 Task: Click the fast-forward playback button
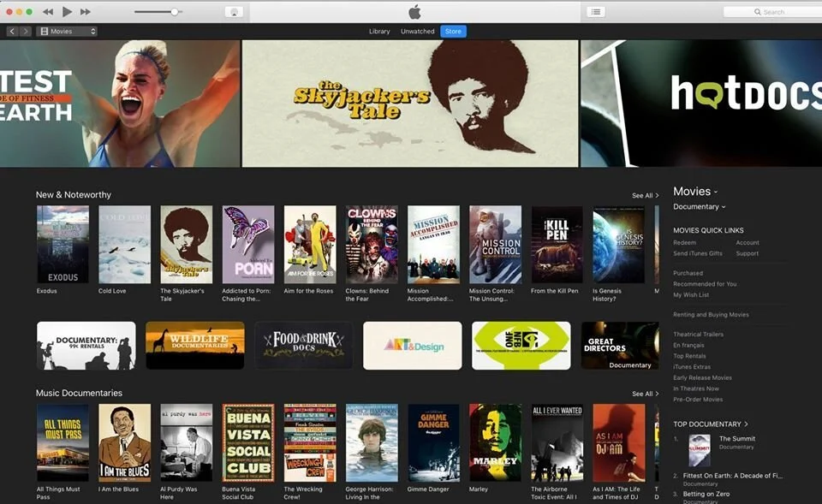(x=86, y=11)
